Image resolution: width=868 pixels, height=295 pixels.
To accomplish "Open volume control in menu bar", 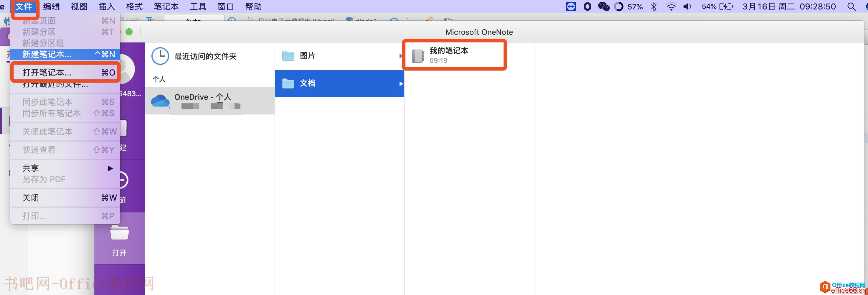I will (687, 6).
